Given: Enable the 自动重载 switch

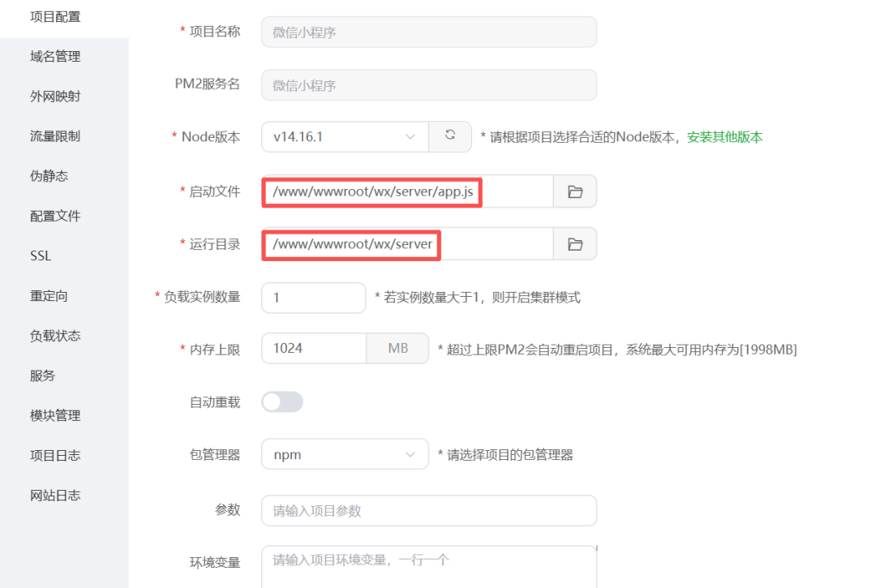Looking at the screenshot, I should (282, 401).
